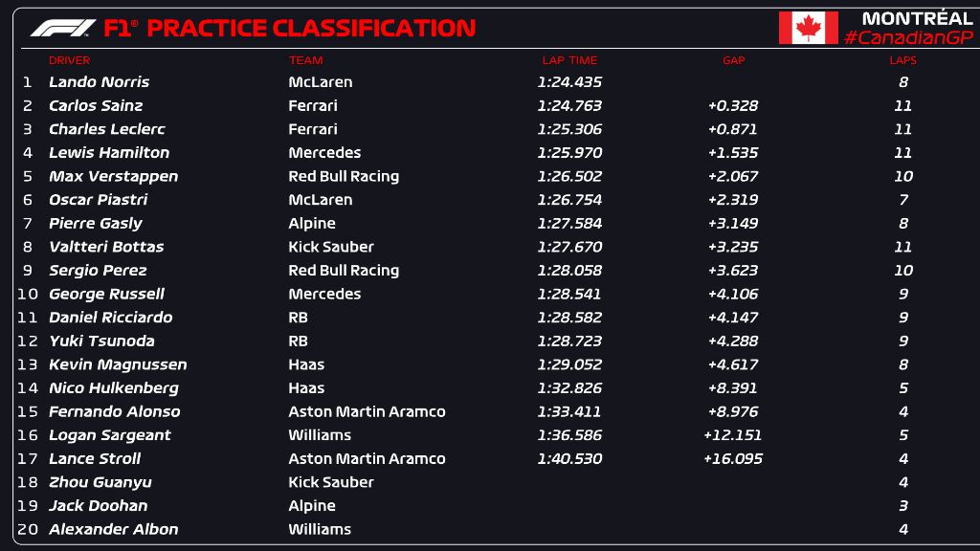Select the GAP column header
The height and width of the screenshot is (551, 980).
tap(733, 60)
